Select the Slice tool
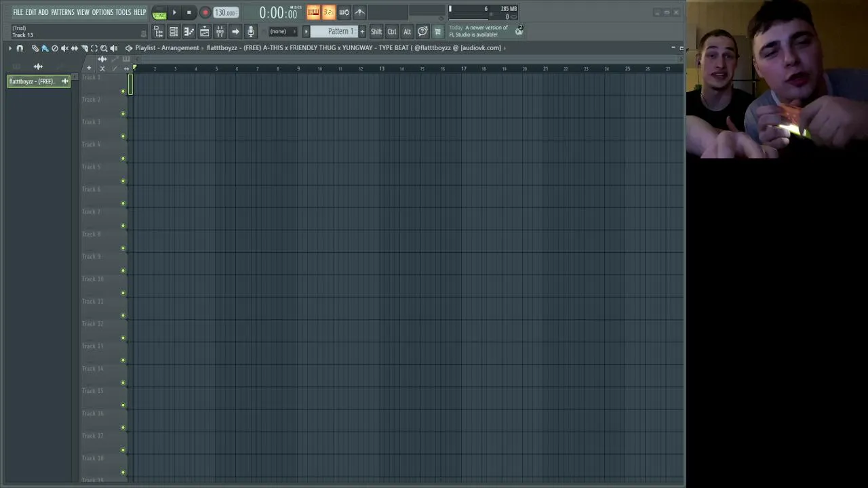The height and width of the screenshot is (488, 868). [x=84, y=48]
